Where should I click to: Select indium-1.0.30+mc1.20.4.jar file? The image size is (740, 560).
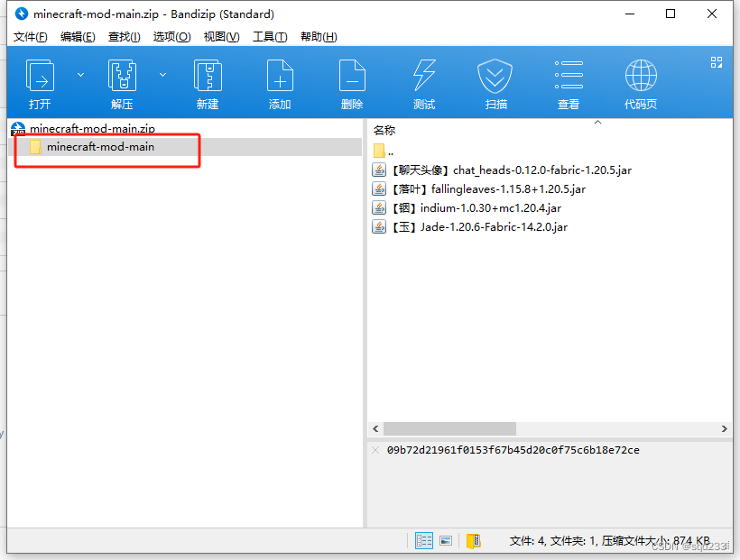tap(476, 208)
